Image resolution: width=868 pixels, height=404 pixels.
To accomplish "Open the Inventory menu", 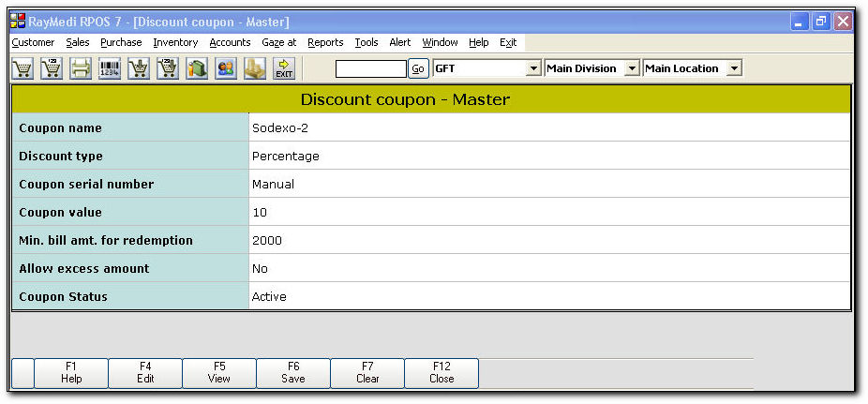I will 175,42.
